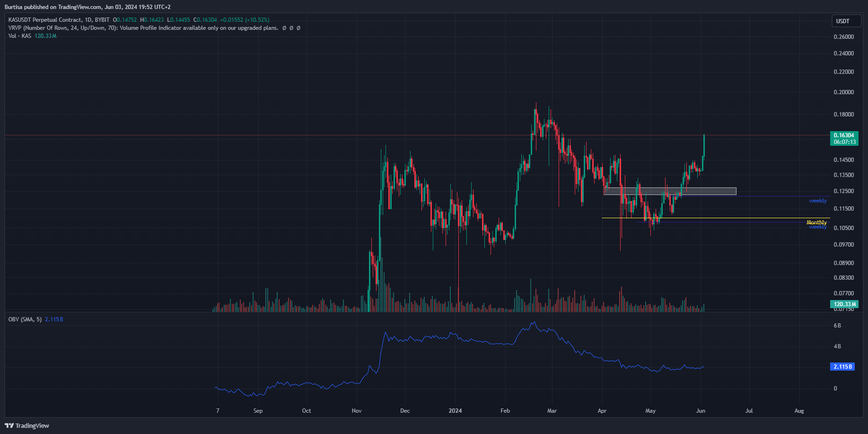868x434 pixels.
Task: Click the 0.09700 price axis label
Action: [x=844, y=245]
